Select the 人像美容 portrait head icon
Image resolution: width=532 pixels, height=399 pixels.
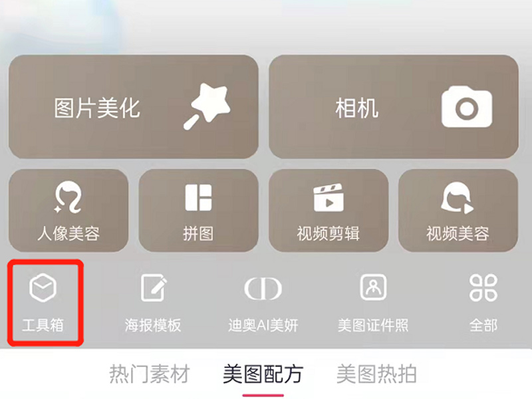[68, 197]
